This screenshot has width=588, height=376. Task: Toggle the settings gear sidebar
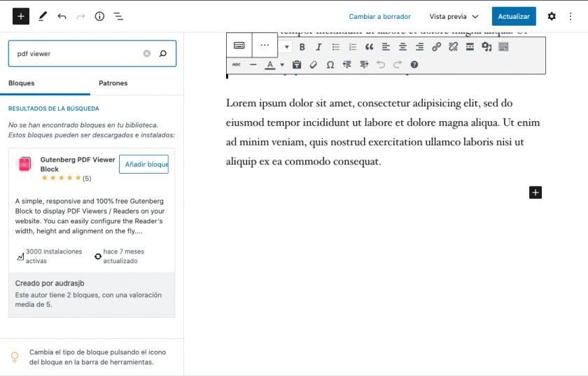point(552,16)
